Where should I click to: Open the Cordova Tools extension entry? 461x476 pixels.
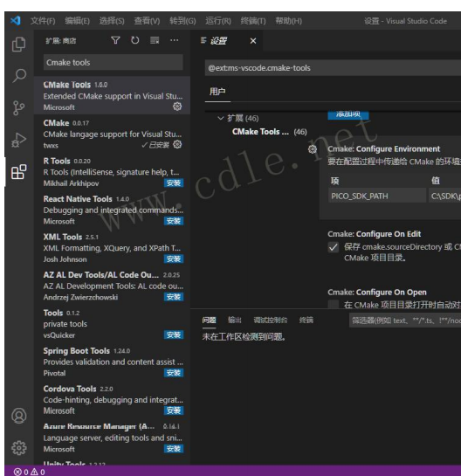pyautogui.click(x=112, y=399)
